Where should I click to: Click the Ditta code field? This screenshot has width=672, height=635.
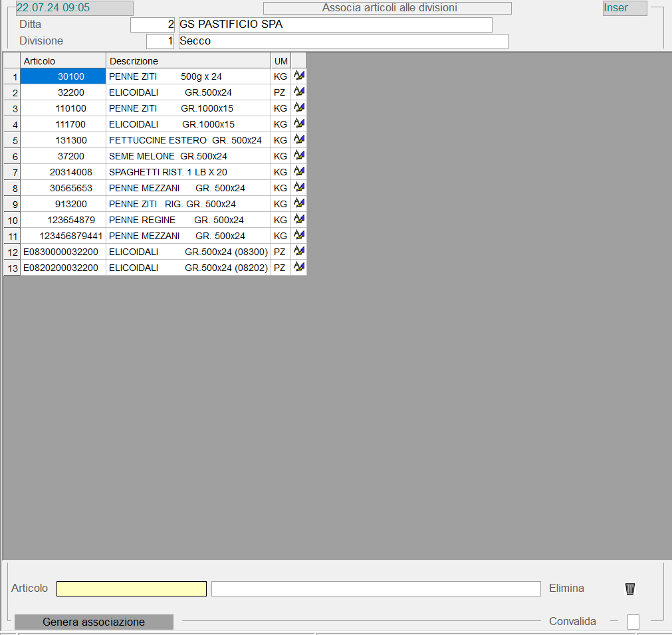(x=153, y=25)
